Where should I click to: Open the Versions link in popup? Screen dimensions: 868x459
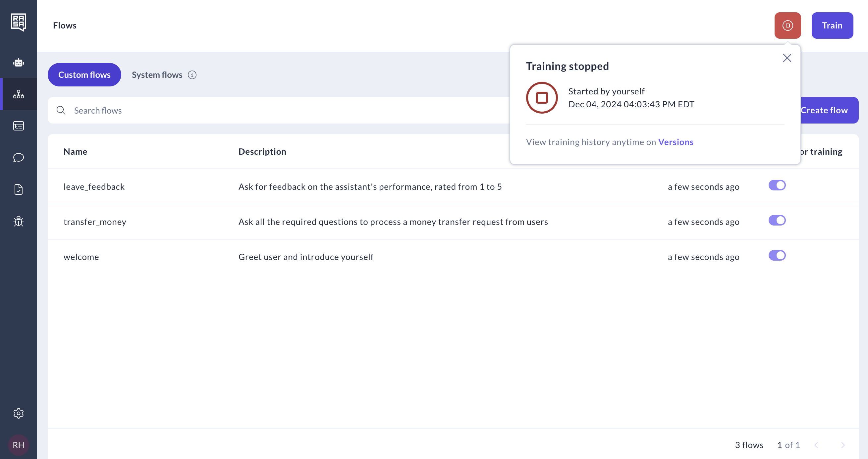[x=676, y=142]
